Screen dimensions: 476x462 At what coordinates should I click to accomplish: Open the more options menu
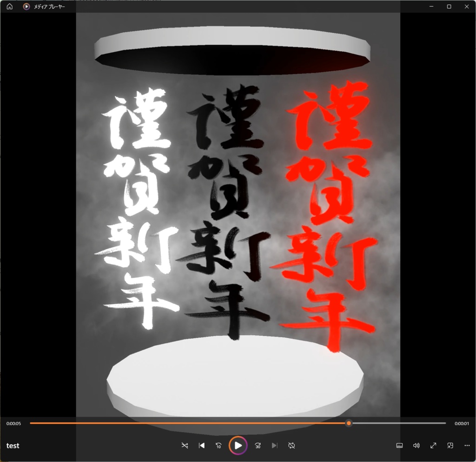pos(467,445)
